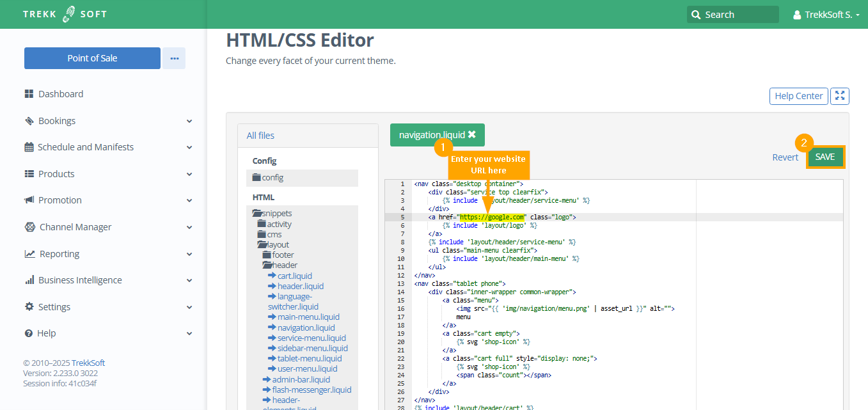Viewport: 868px width, 410px height.
Task: Click the Bookings ticket icon
Action: 29,121
